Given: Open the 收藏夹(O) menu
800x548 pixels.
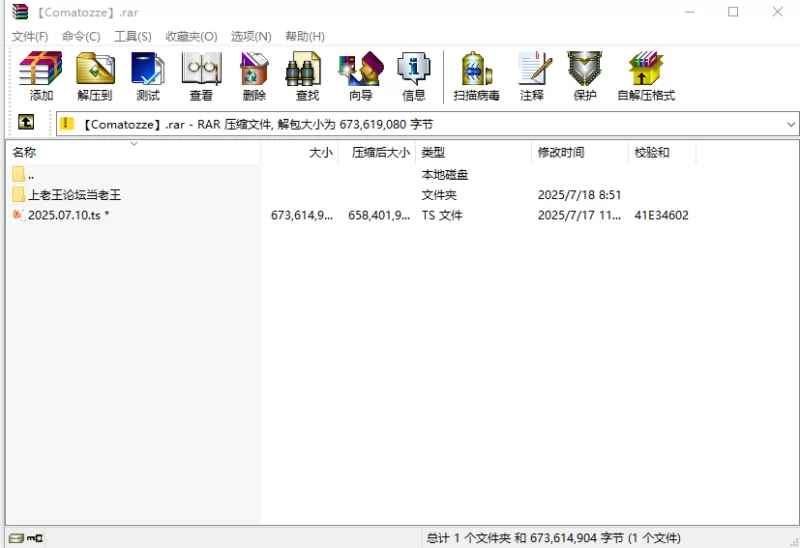Looking at the screenshot, I should pos(191,36).
